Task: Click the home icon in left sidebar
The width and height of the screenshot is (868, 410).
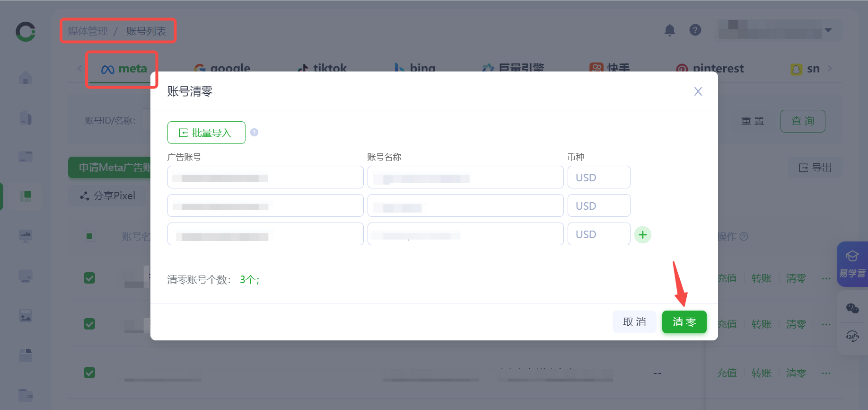Action: [x=26, y=78]
